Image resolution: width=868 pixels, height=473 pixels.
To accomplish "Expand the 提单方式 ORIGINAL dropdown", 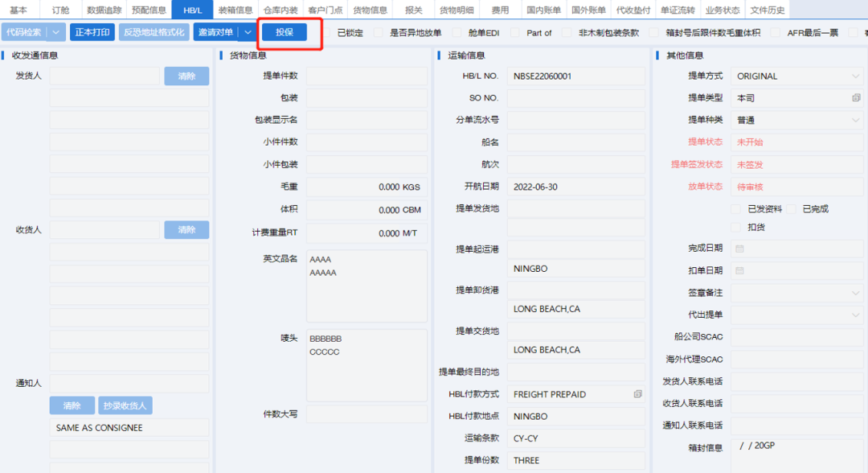I will click(x=855, y=76).
